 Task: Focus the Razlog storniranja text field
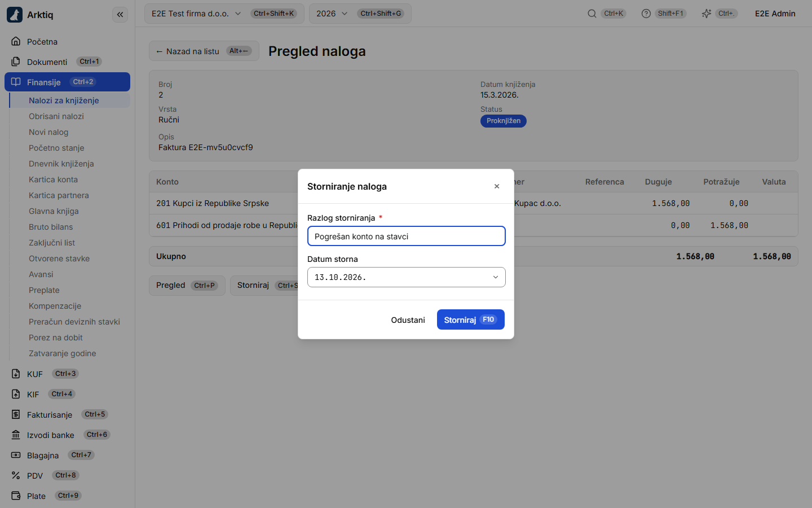407,236
